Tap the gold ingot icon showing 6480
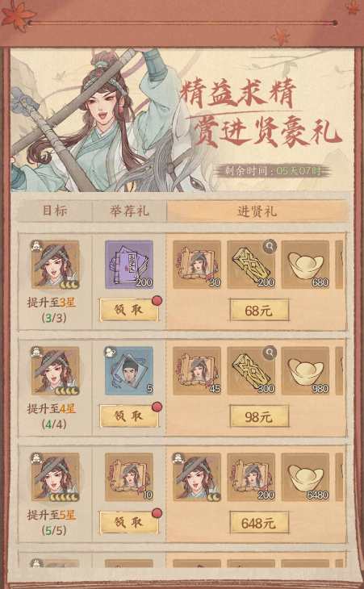364x589 pixels. pos(305,477)
